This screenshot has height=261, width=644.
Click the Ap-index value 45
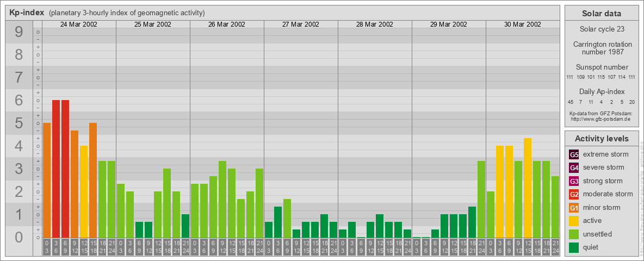point(571,102)
